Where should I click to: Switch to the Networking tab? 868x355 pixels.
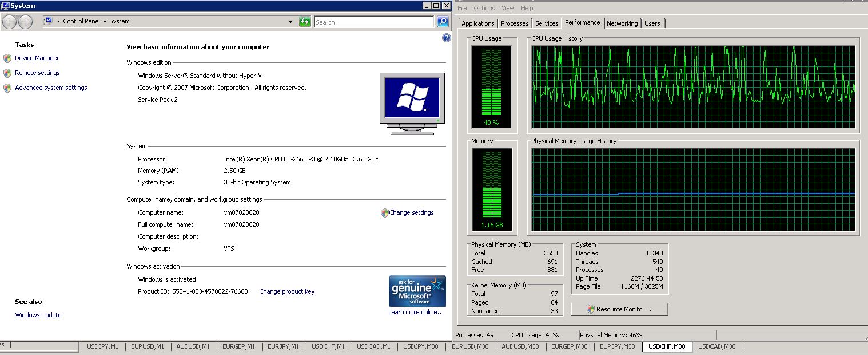[622, 23]
